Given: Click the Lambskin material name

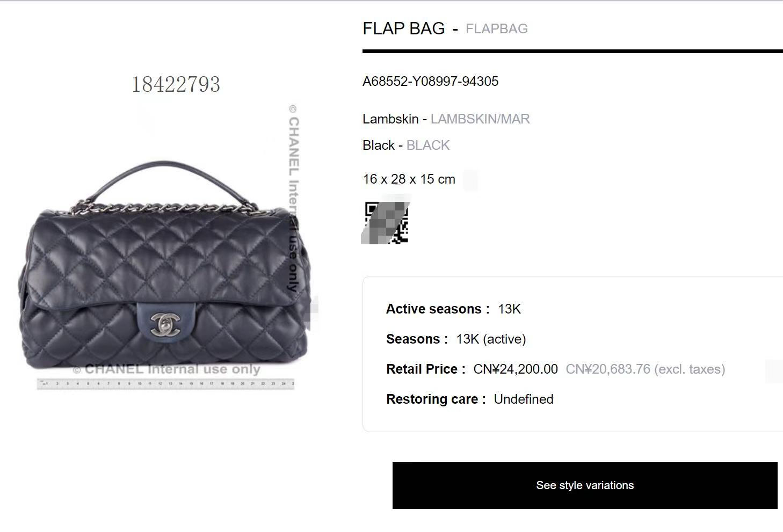Looking at the screenshot, I should (x=390, y=119).
